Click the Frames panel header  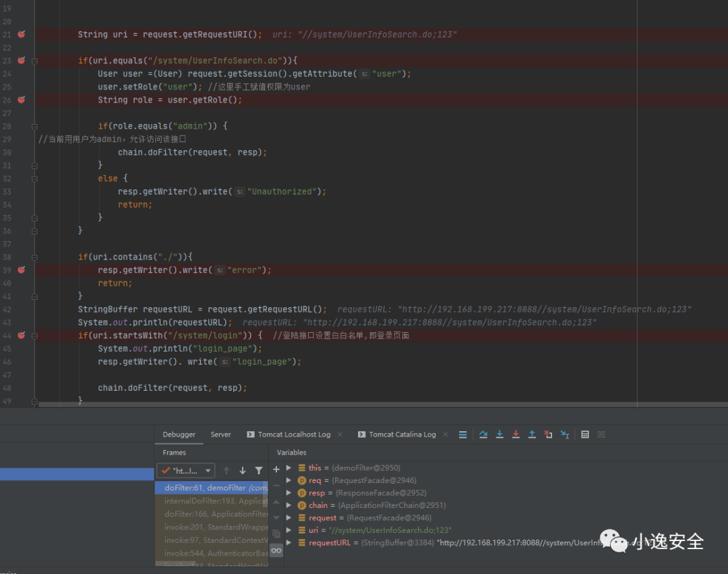[174, 453]
